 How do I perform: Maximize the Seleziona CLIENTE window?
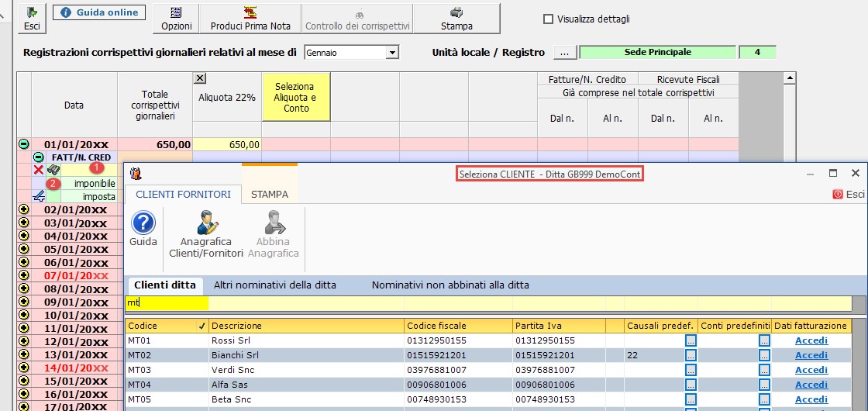click(x=832, y=174)
